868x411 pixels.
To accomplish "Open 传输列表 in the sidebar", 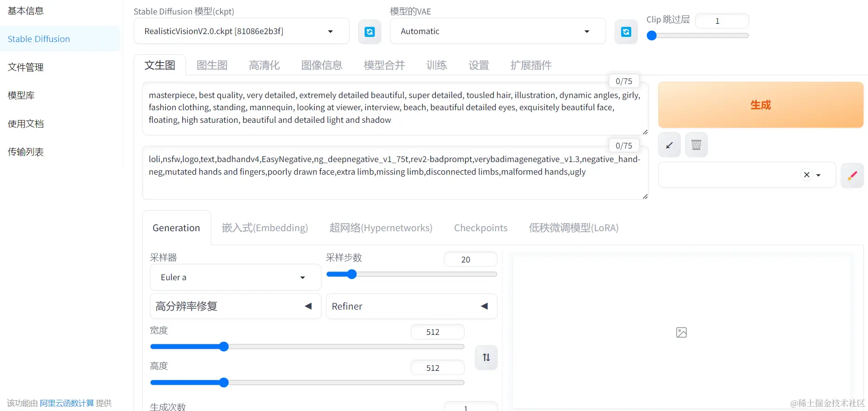I will click(x=26, y=152).
